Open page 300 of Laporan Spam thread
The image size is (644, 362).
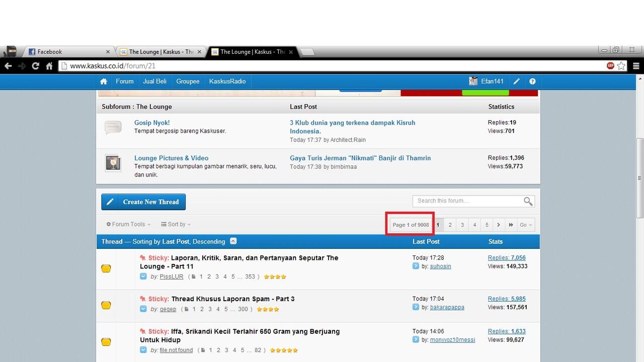coord(243,309)
